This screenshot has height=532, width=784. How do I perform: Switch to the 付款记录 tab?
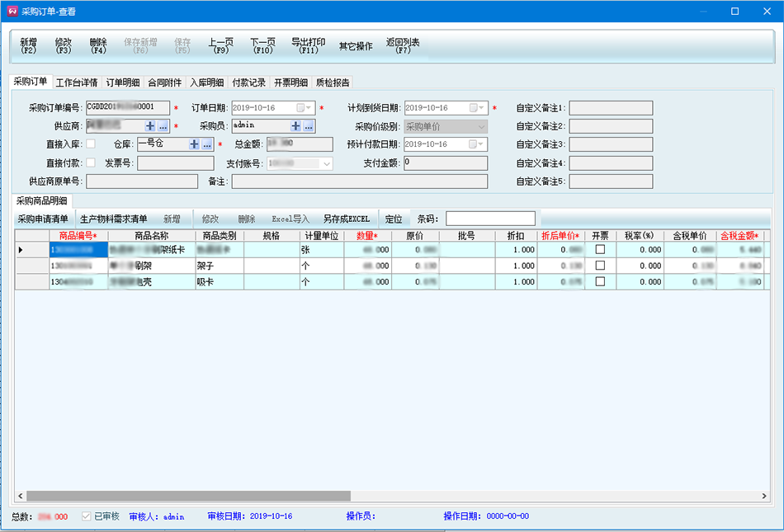(x=248, y=82)
